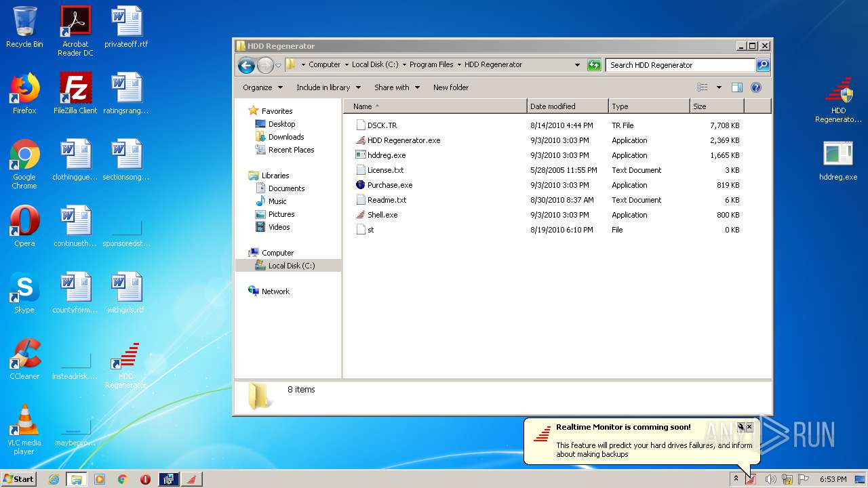Change your view icon in Explorer

coord(703,87)
